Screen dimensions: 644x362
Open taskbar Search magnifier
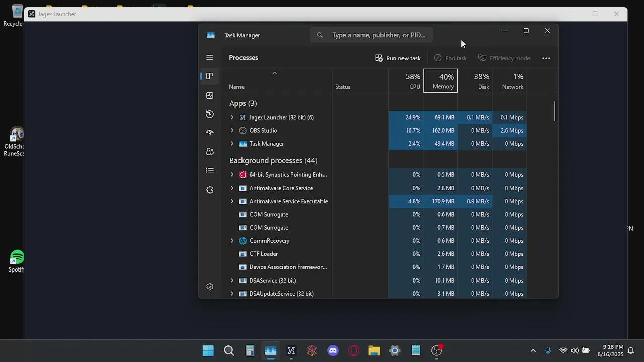pyautogui.click(x=229, y=351)
